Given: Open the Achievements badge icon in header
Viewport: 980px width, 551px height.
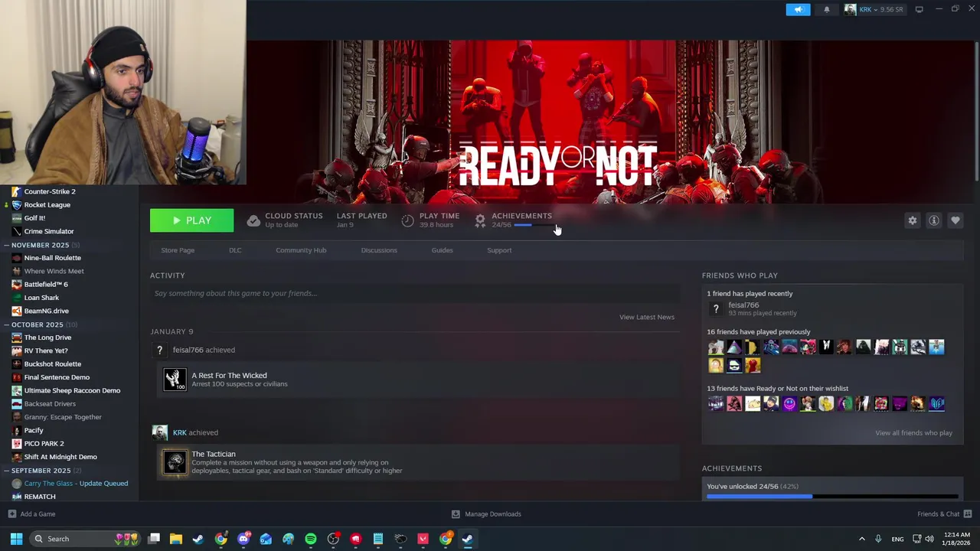Looking at the screenshot, I should tap(480, 220).
